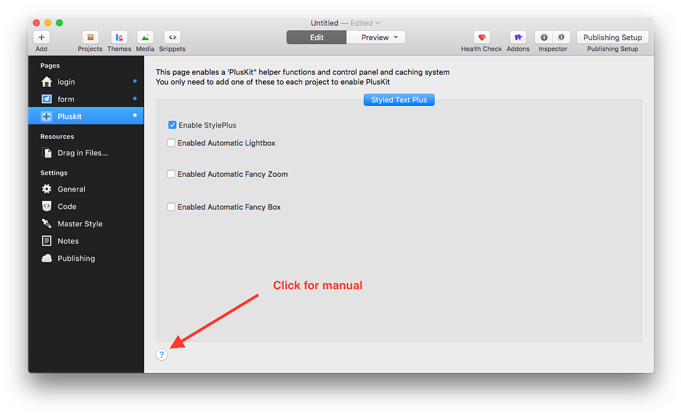Click the Pluskit page change indicator dot
The width and height of the screenshot is (681, 416).
tap(135, 115)
